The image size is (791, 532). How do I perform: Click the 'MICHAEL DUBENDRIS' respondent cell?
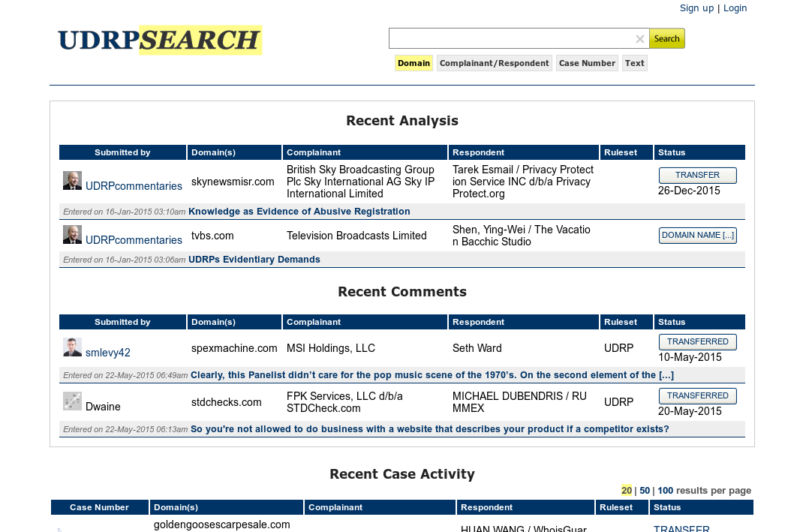[519, 402]
